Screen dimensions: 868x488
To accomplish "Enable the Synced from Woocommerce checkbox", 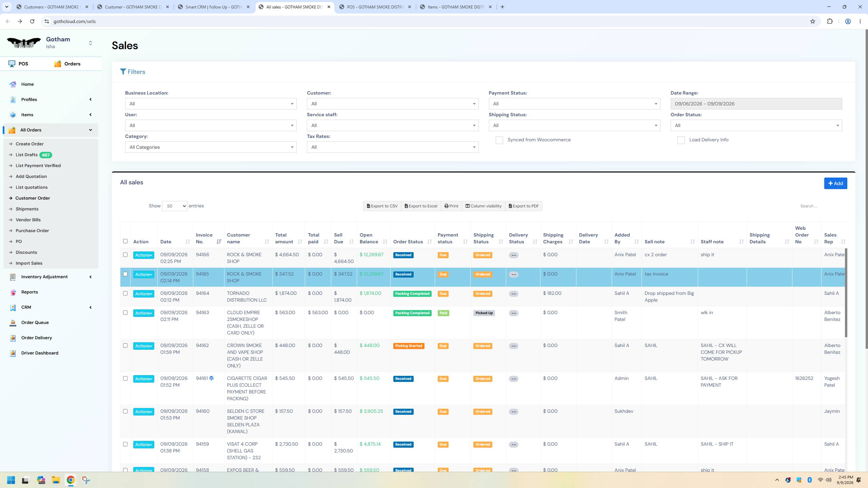I will [499, 140].
